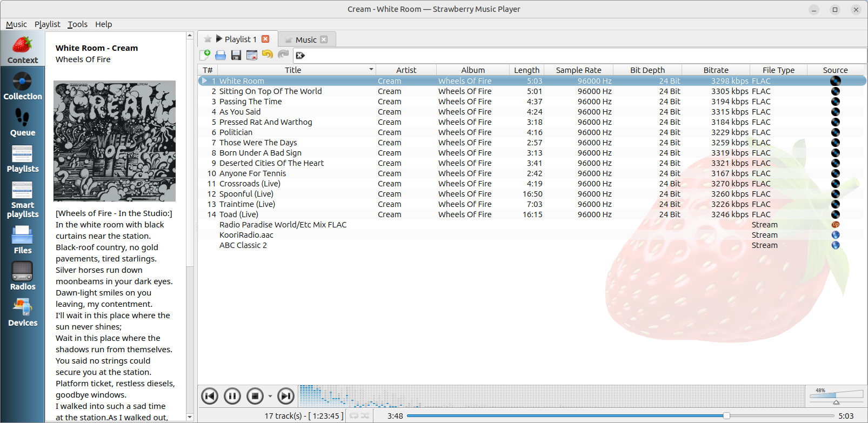Open the Radios sidebar tab
This screenshot has height=423, width=868.
tap(22, 276)
